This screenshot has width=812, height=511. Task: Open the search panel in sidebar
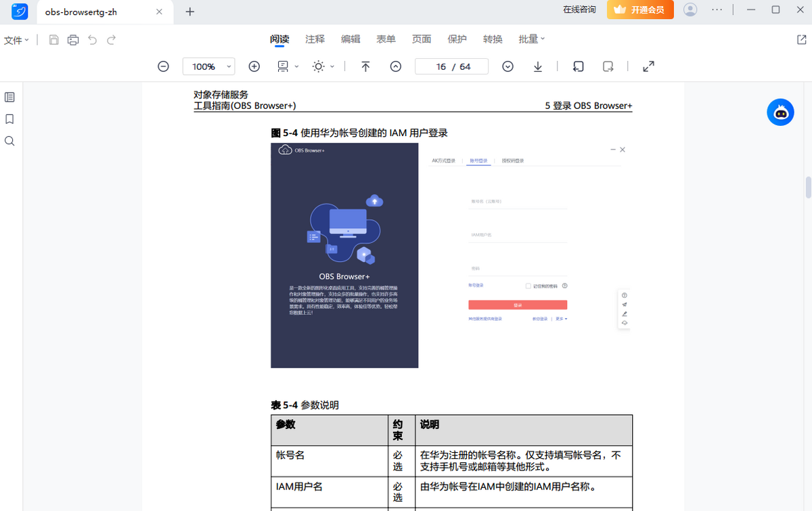click(9, 141)
